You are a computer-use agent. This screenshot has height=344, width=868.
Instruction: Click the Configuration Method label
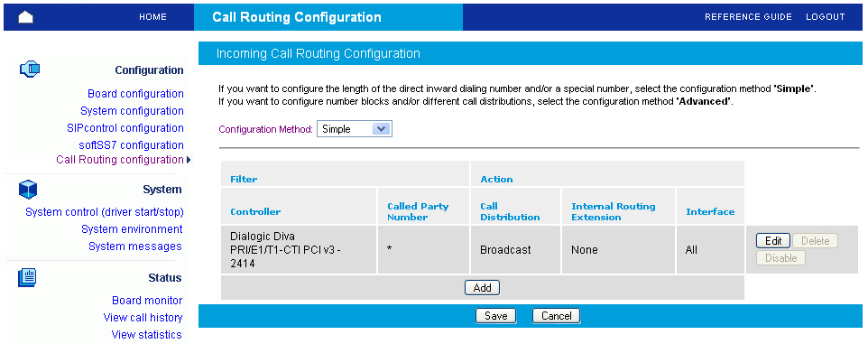(265, 130)
